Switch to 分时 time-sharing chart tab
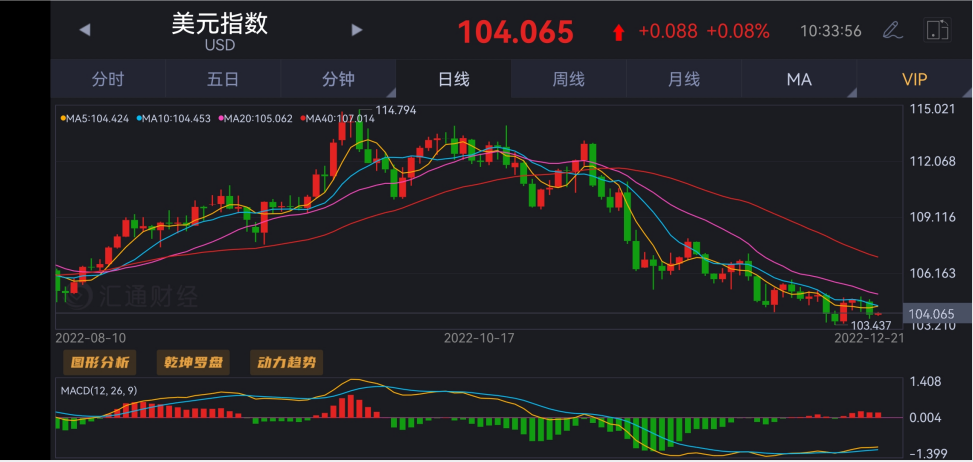The height and width of the screenshot is (462, 973). tap(108, 80)
